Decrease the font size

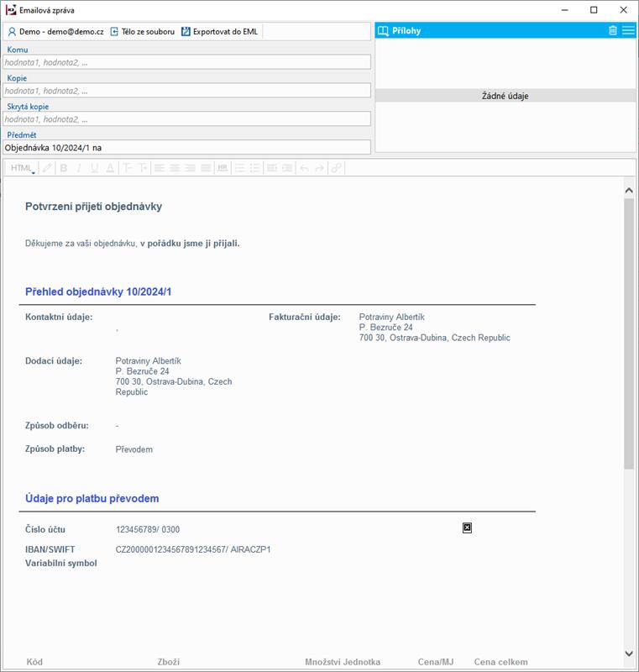coord(127,168)
